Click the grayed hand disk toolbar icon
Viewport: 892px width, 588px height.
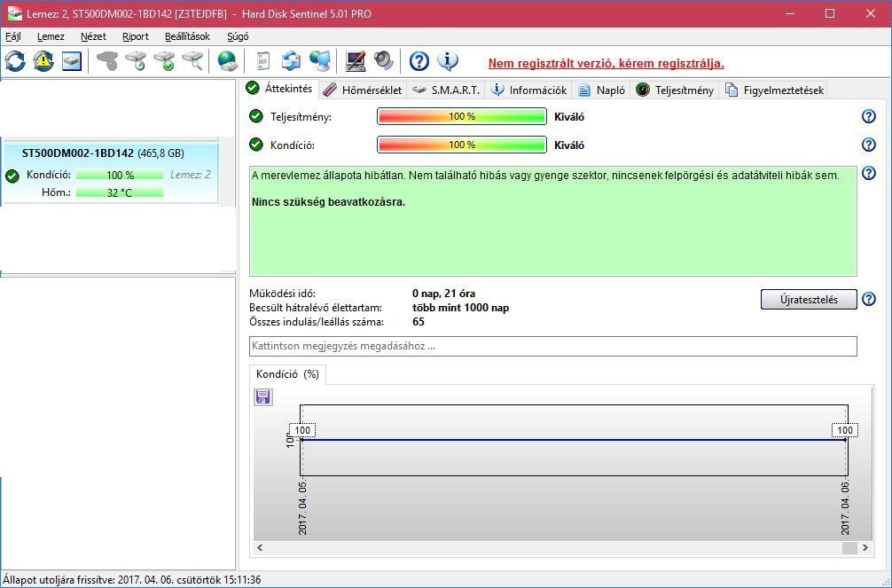(107, 61)
